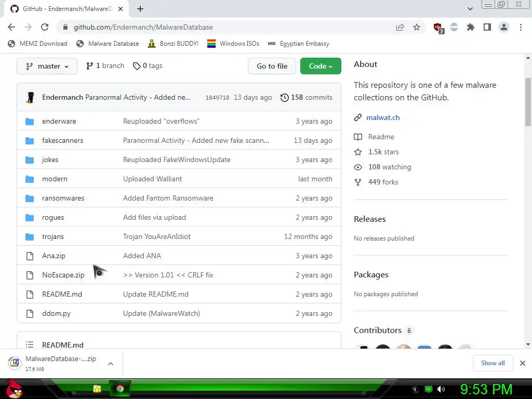Click the scrollbar down arrow

(528, 344)
